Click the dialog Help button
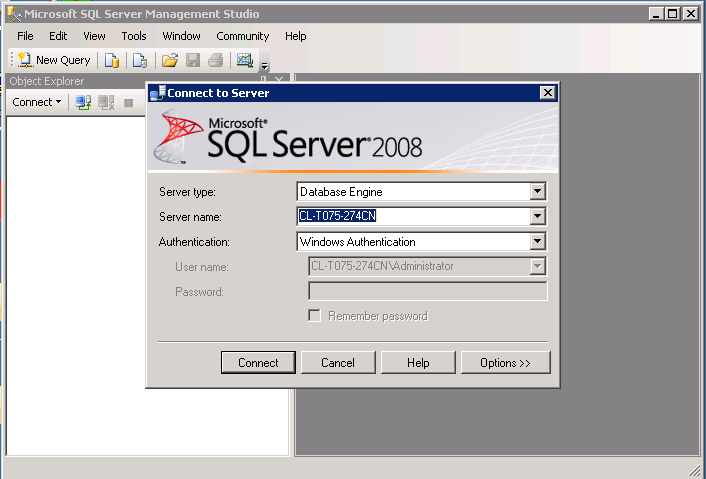The image size is (706, 479). 418,362
